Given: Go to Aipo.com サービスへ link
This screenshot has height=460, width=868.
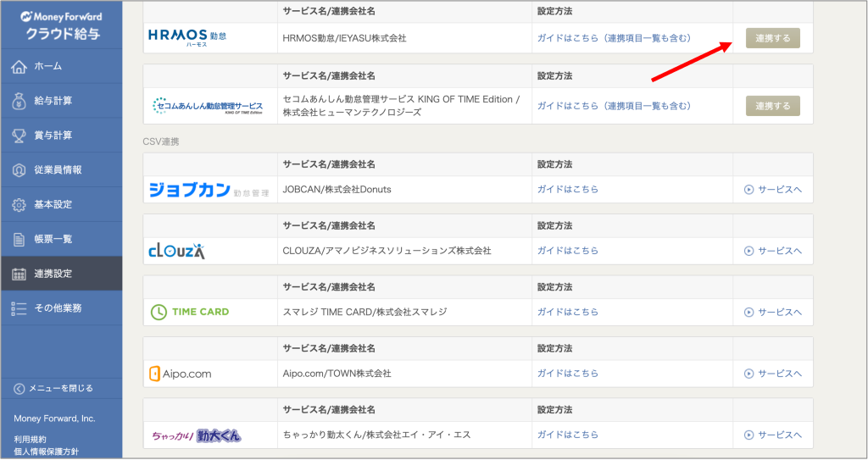Looking at the screenshot, I should coord(773,374).
